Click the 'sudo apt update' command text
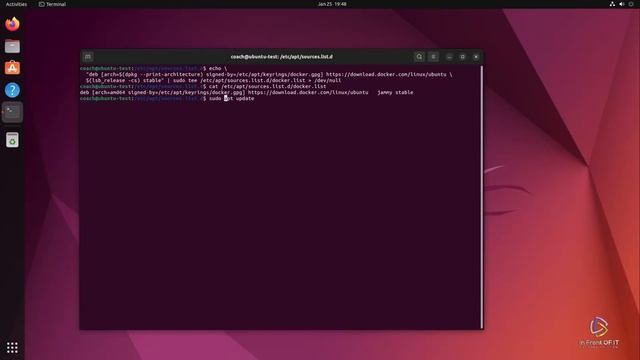640x360 pixels. [x=231, y=98]
